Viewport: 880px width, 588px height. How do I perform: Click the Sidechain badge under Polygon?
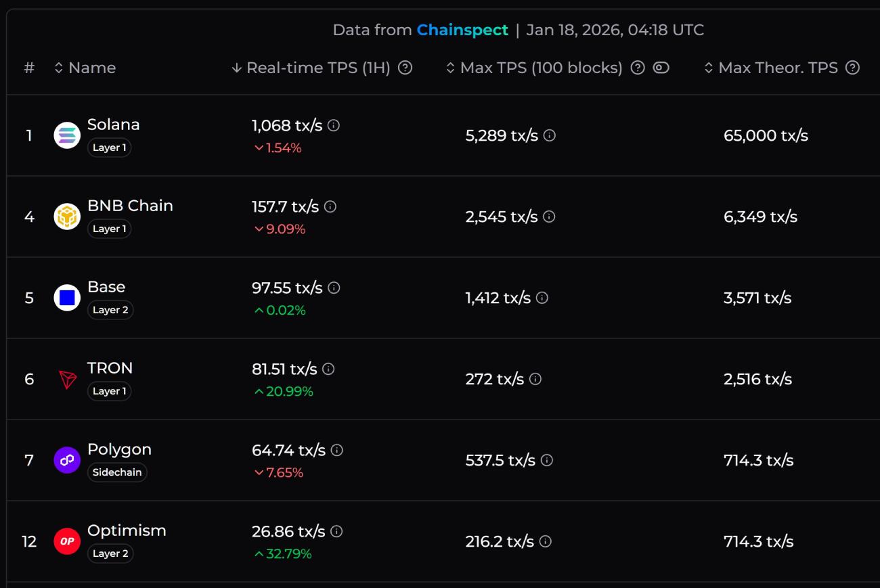point(117,472)
